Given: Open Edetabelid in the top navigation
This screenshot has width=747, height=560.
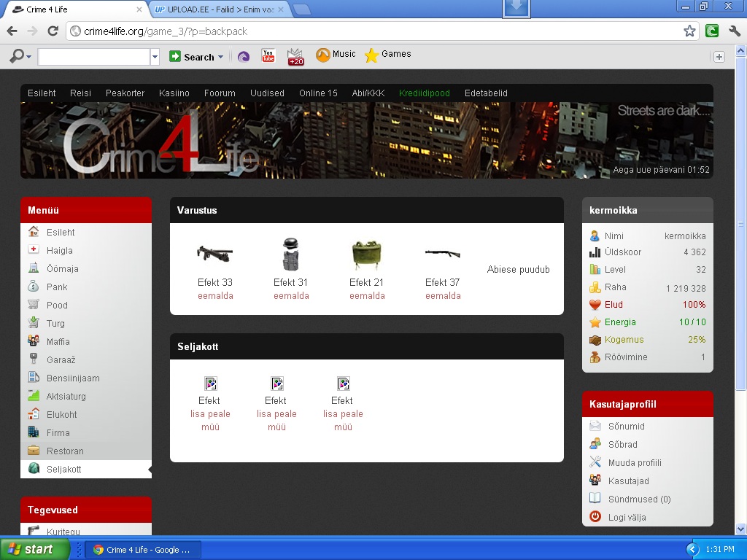Looking at the screenshot, I should click(x=486, y=93).
